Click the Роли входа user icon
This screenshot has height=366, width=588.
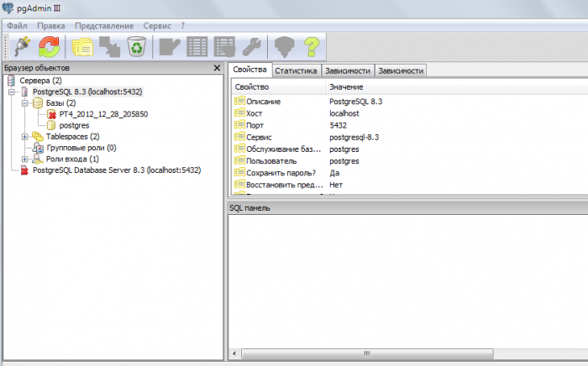click(x=38, y=159)
